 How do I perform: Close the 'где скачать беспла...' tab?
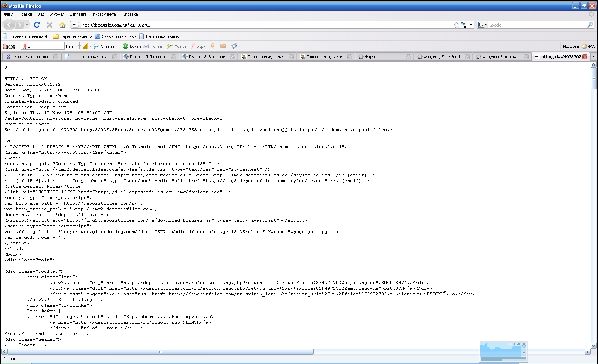pyautogui.click(x=56, y=57)
